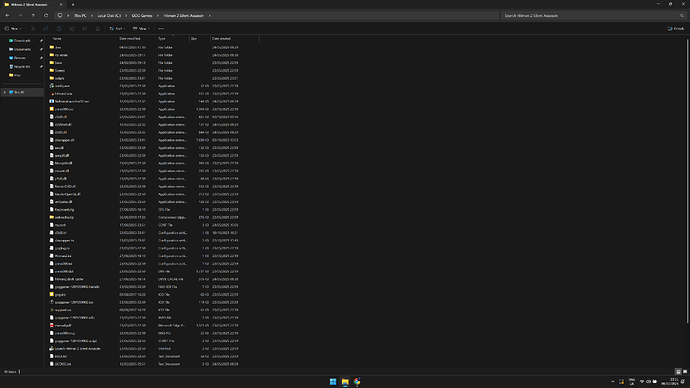Click File Explorer in the taskbar
Viewport: 690px width, 388px height.
point(345,382)
